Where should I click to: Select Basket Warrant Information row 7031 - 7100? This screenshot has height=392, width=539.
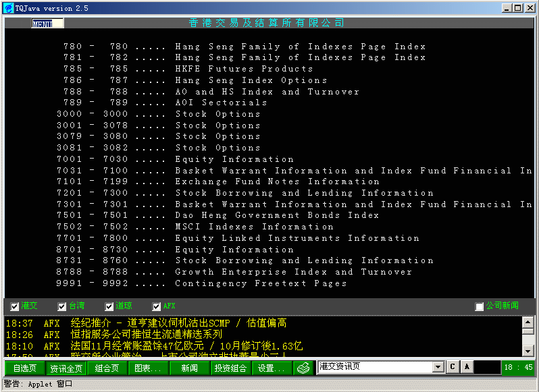(x=294, y=170)
